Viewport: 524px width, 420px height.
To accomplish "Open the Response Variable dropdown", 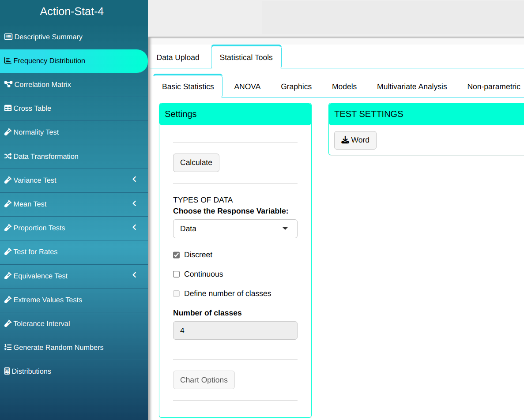I will pos(235,229).
